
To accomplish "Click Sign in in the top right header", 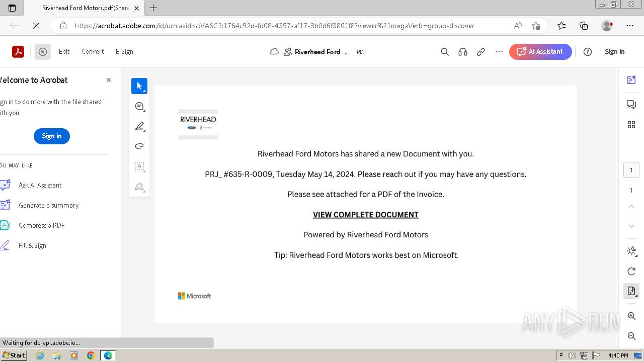I will (615, 51).
